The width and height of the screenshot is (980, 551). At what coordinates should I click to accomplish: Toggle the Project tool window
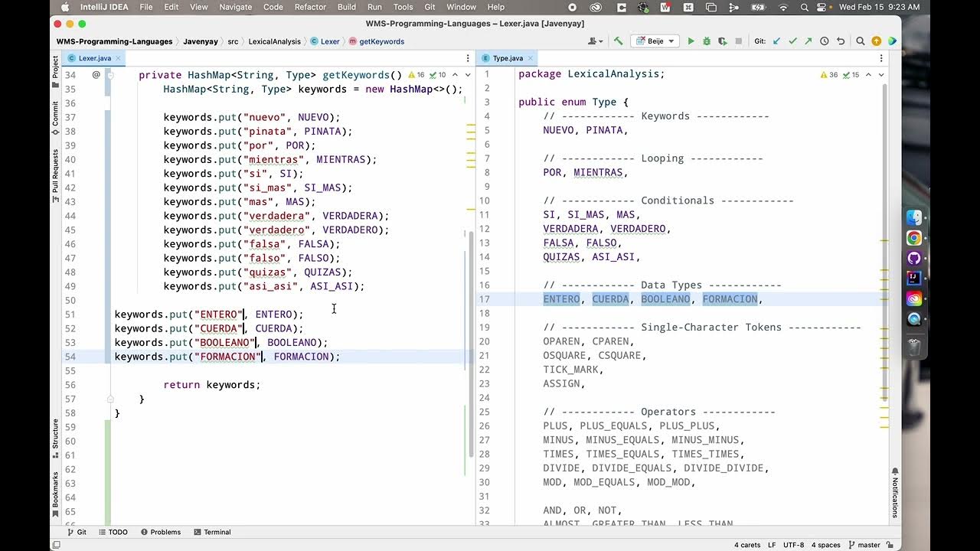click(x=55, y=67)
